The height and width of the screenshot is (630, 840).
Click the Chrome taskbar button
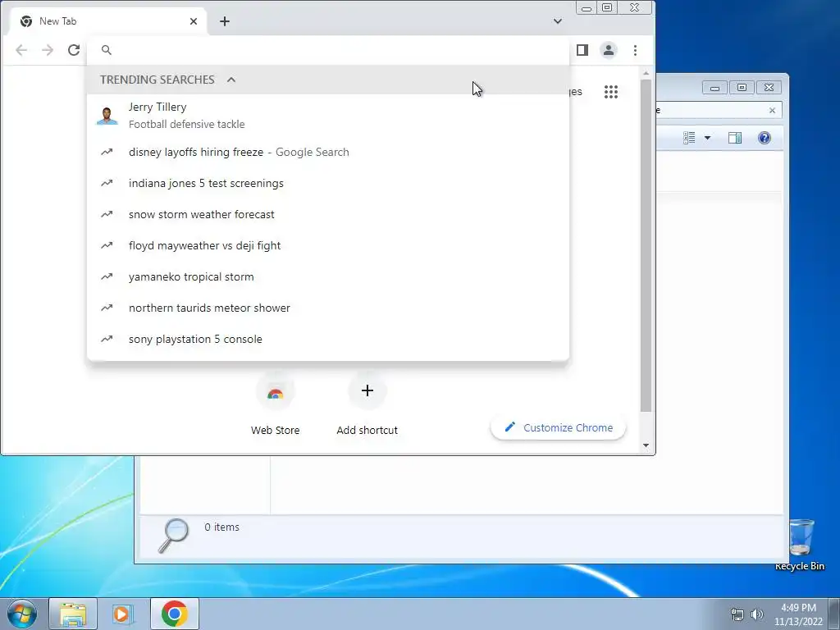175,614
